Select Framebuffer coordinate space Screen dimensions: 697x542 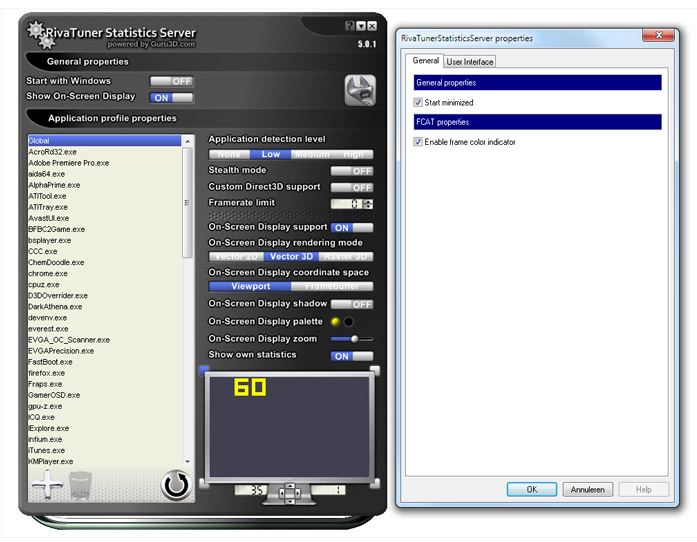click(332, 286)
